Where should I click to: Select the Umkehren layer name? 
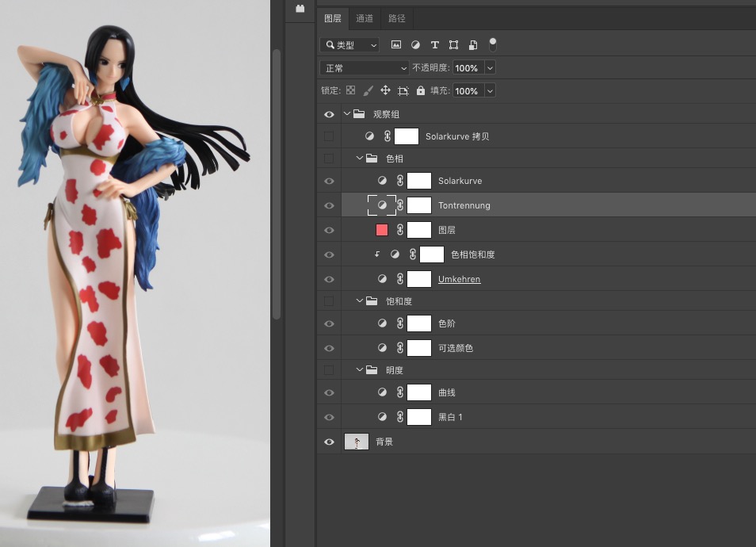(459, 279)
